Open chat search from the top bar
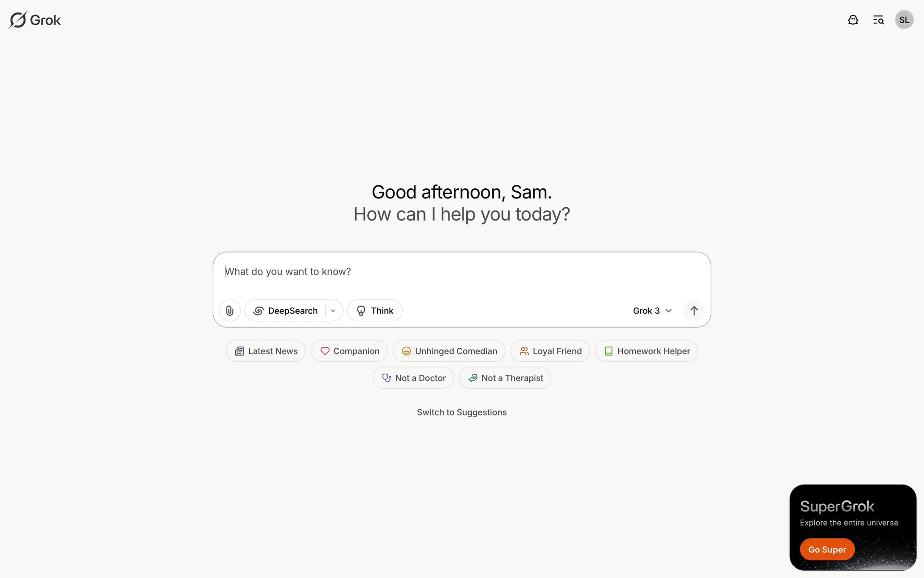This screenshot has width=924, height=578. (878, 20)
